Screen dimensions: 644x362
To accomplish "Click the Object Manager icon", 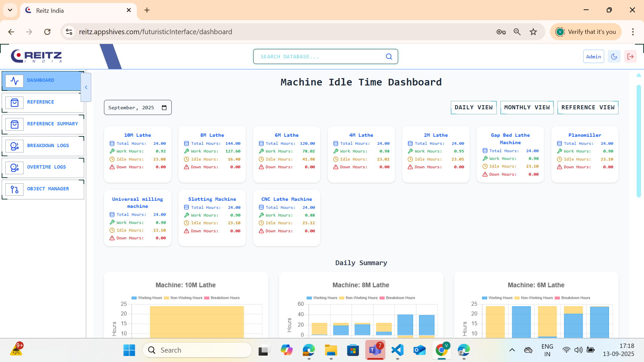I will pos(14,189).
